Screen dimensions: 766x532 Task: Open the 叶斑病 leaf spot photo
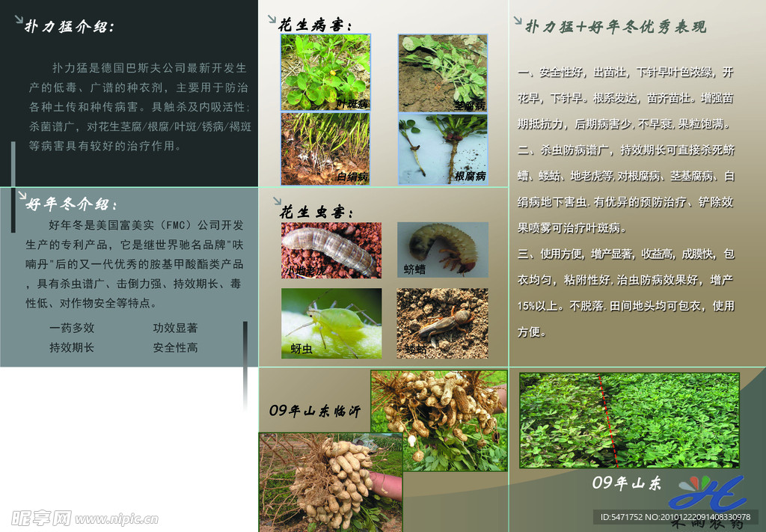pyautogui.click(x=325, y=72)
